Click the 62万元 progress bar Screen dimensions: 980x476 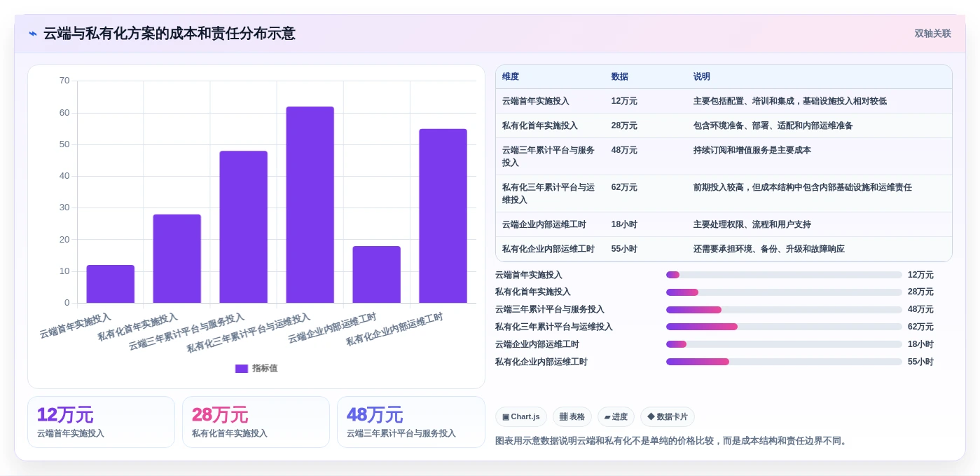pyautogui.click(x=784, y=327)
